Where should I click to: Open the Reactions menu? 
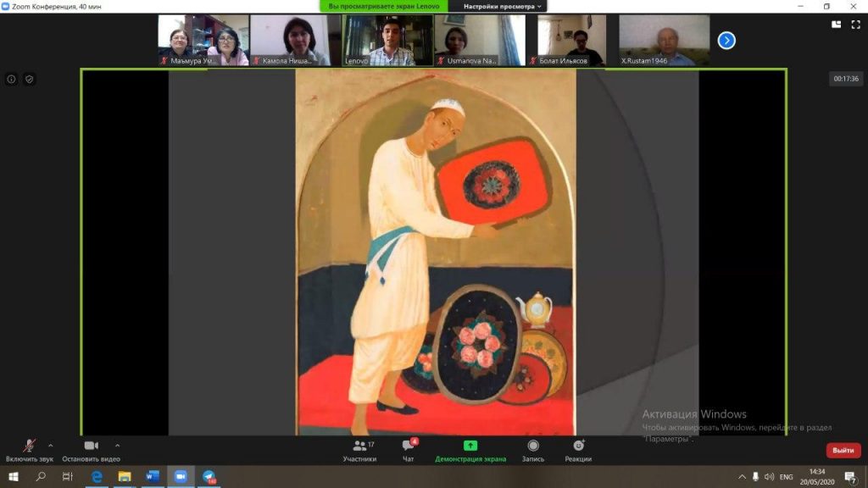click(x=579, y=450)
